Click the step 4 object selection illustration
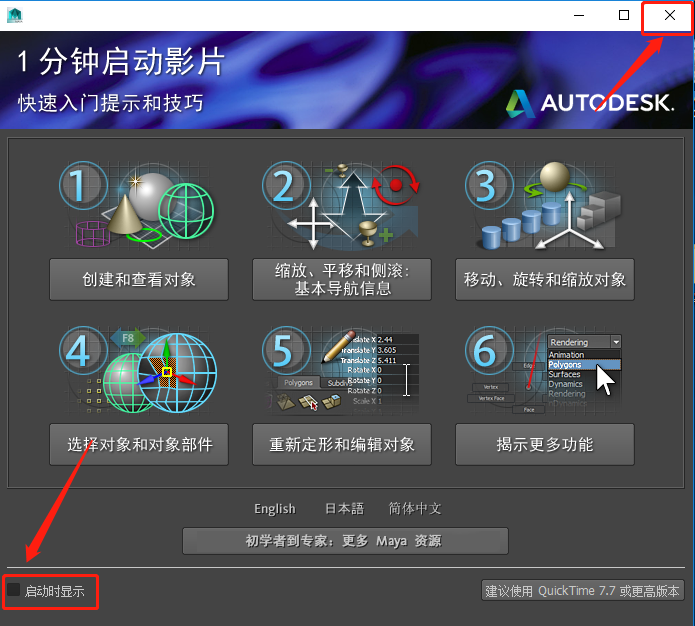 tap(138, 370)
